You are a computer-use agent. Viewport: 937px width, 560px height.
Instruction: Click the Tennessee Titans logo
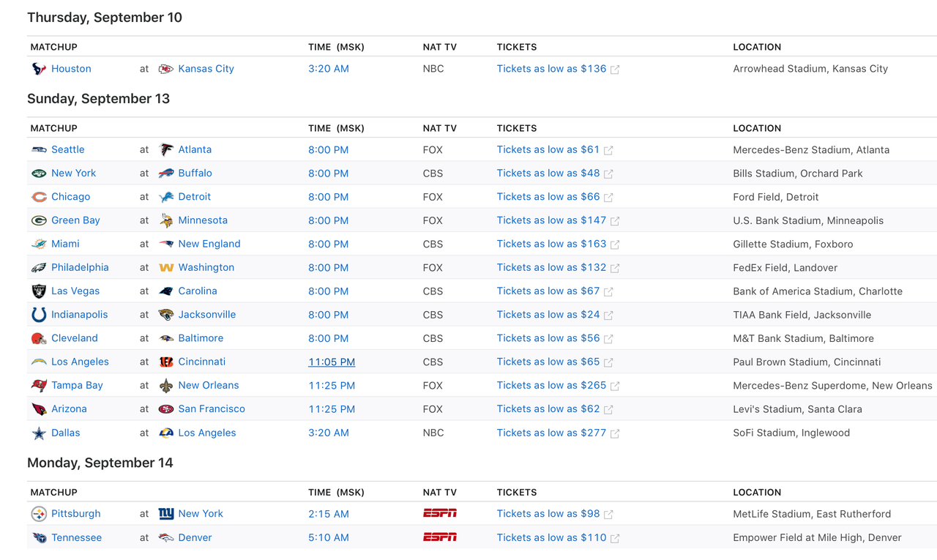pos(39,538)
